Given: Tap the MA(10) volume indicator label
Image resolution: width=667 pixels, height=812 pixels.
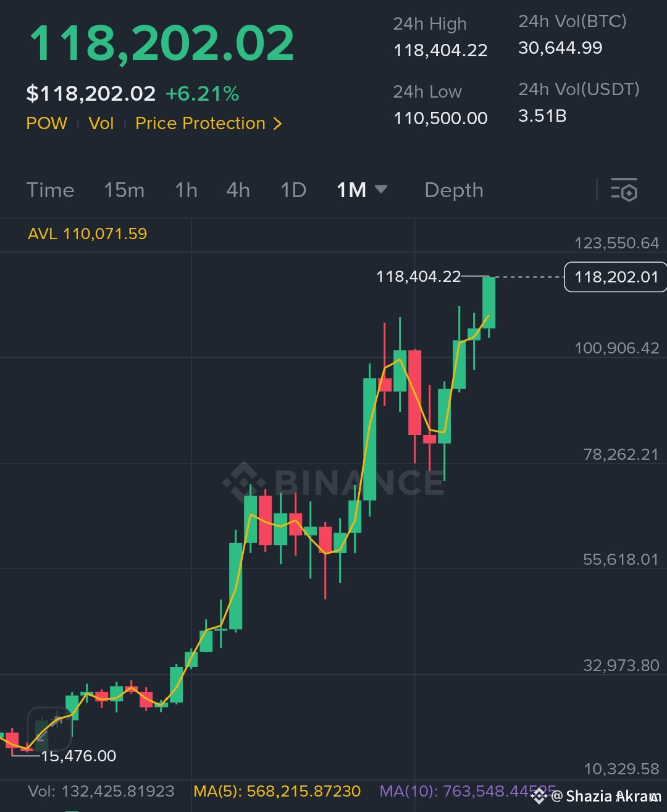Looking at the screenshot, I should 468,791.
